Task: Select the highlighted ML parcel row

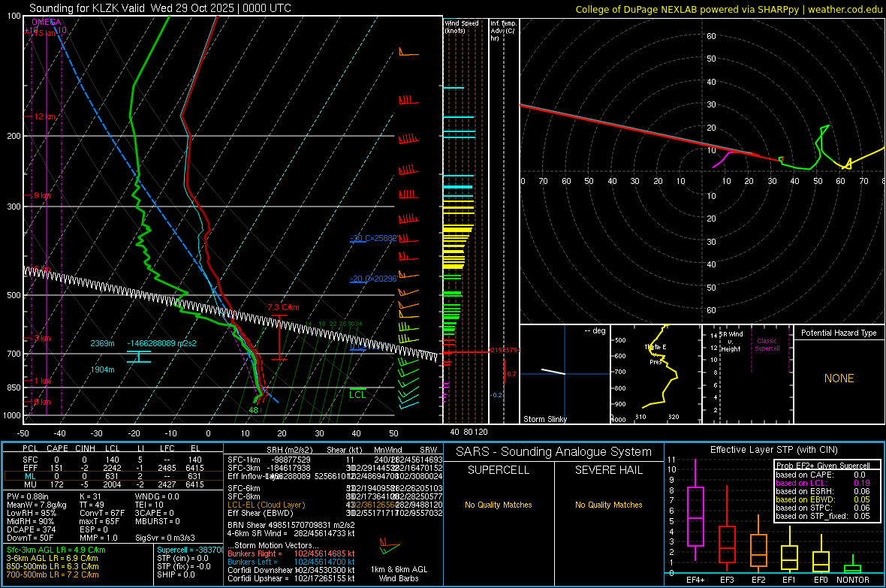Action: (x=113, y=476)
